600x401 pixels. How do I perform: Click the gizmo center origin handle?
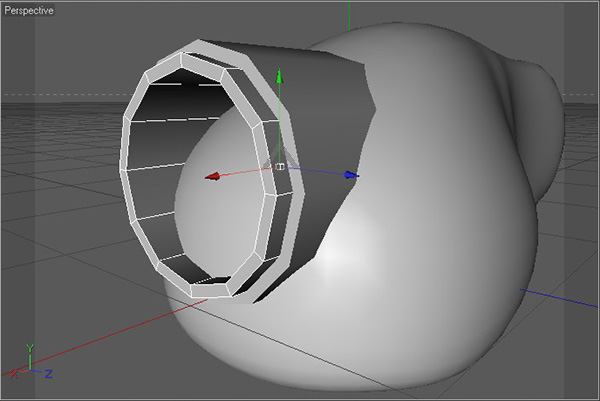click(x=280, y=166)
